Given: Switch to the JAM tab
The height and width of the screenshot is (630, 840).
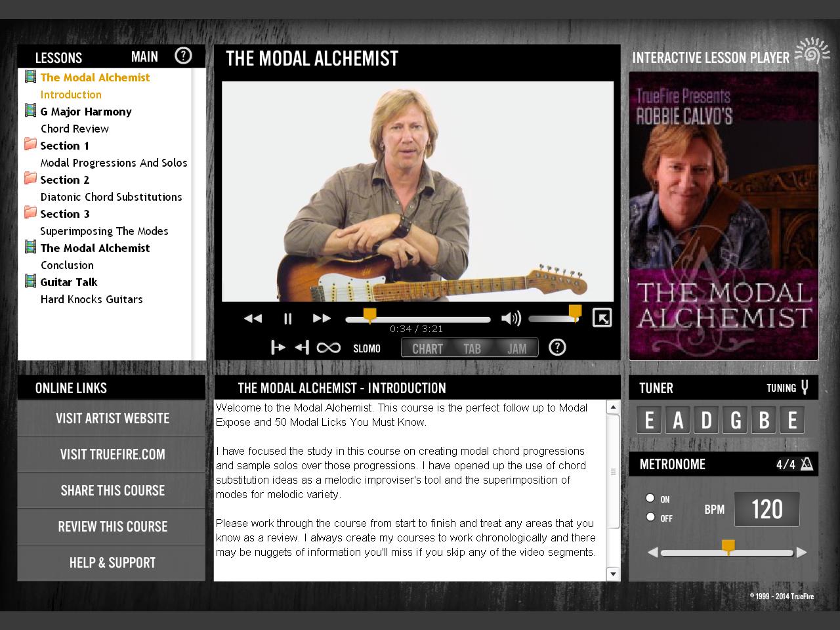Looking at the screenshot, I should point(516,348).
